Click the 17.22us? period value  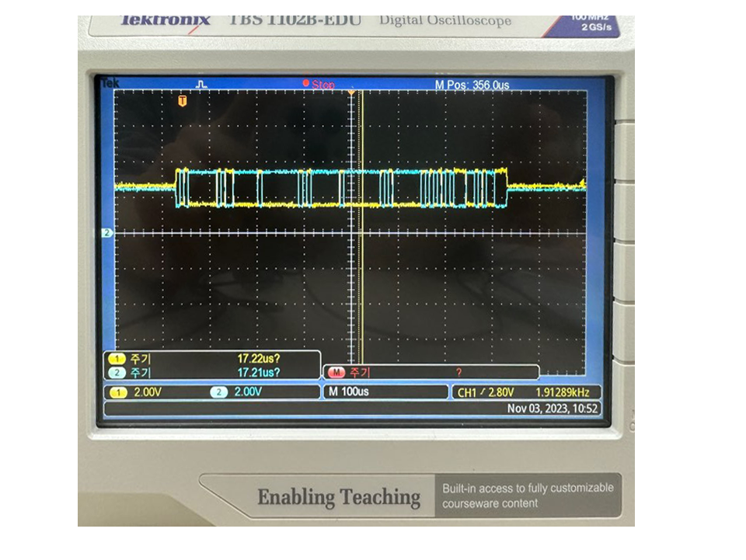[258, 358]
